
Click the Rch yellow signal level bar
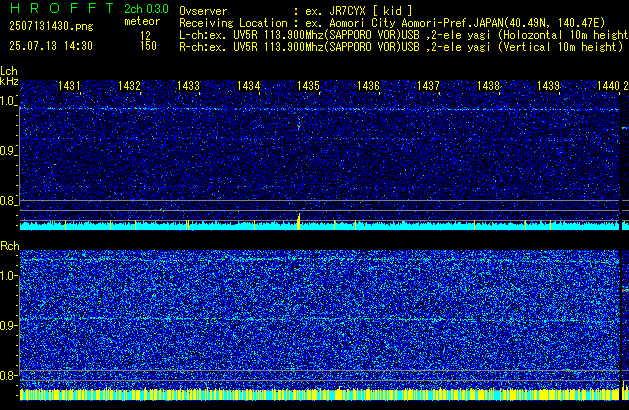[319, 394]
